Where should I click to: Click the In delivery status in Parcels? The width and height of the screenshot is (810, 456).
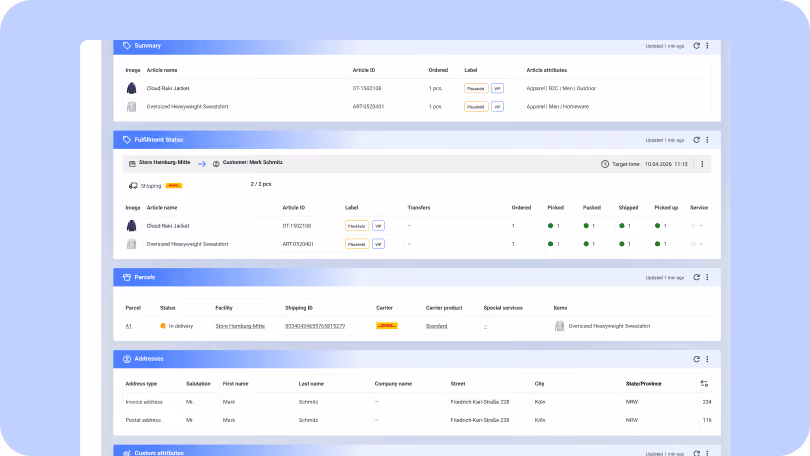click(177, 326)
